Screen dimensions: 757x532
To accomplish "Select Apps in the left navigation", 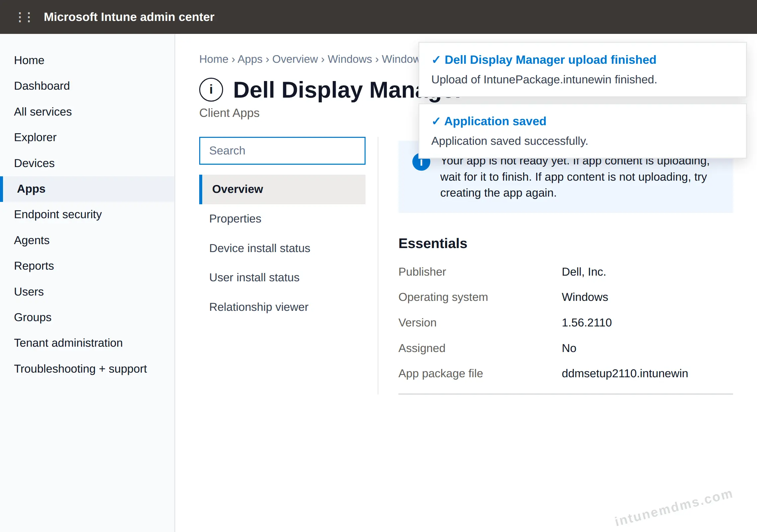I will pyautogui.click(x=87, y=189).
